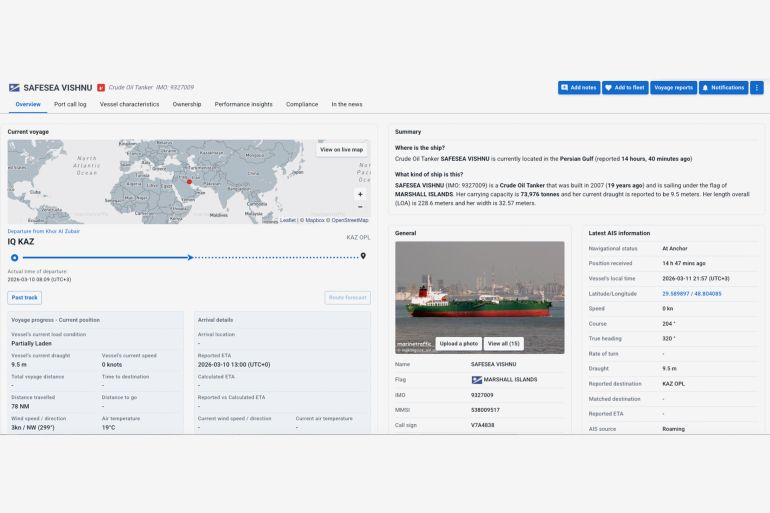Add notes for this vessel
770x513 pixels.
click(579, 88)
